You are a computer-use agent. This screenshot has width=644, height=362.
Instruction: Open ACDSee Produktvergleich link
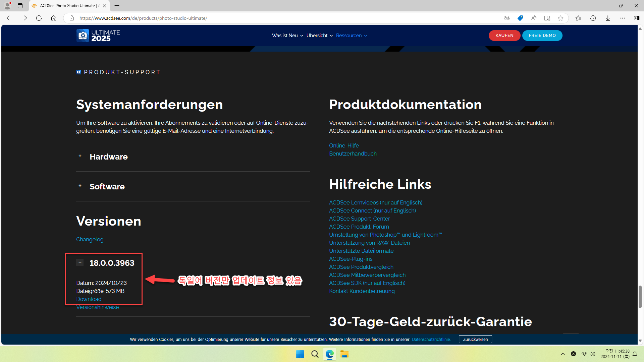(x=361, y=267)
